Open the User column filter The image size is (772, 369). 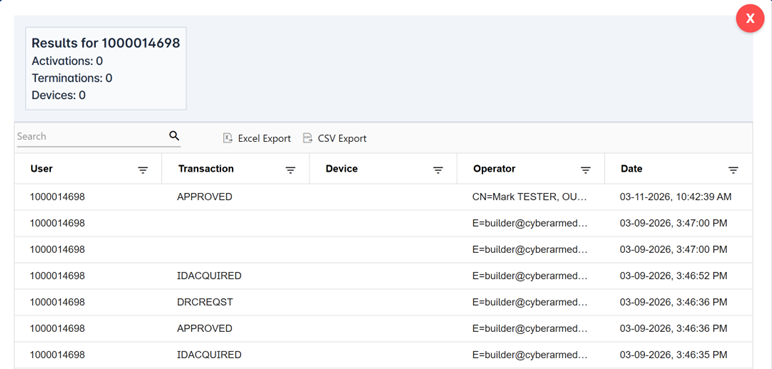tap(143, 170)
